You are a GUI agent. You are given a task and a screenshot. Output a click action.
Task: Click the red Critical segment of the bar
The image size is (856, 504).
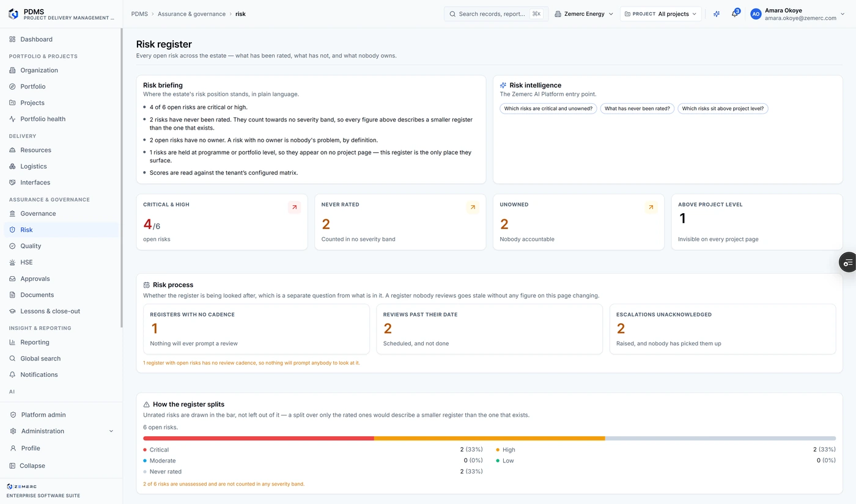(x=259, y=438)
